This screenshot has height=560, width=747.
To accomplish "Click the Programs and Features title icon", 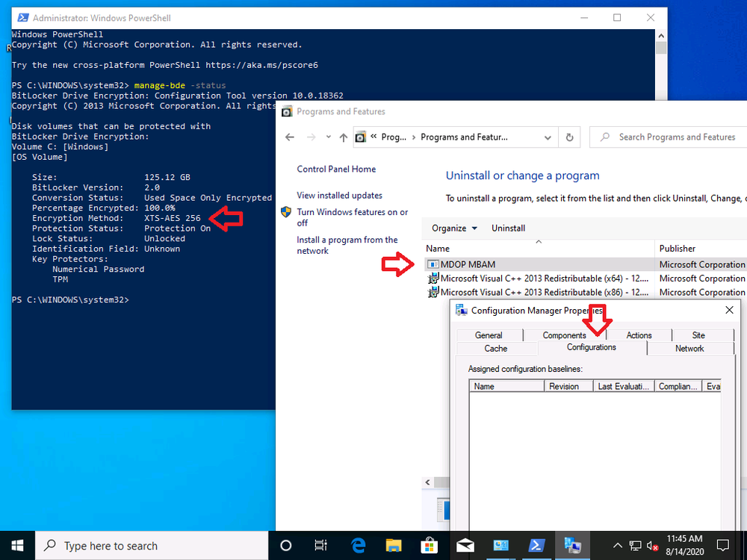I will (287, 112).
